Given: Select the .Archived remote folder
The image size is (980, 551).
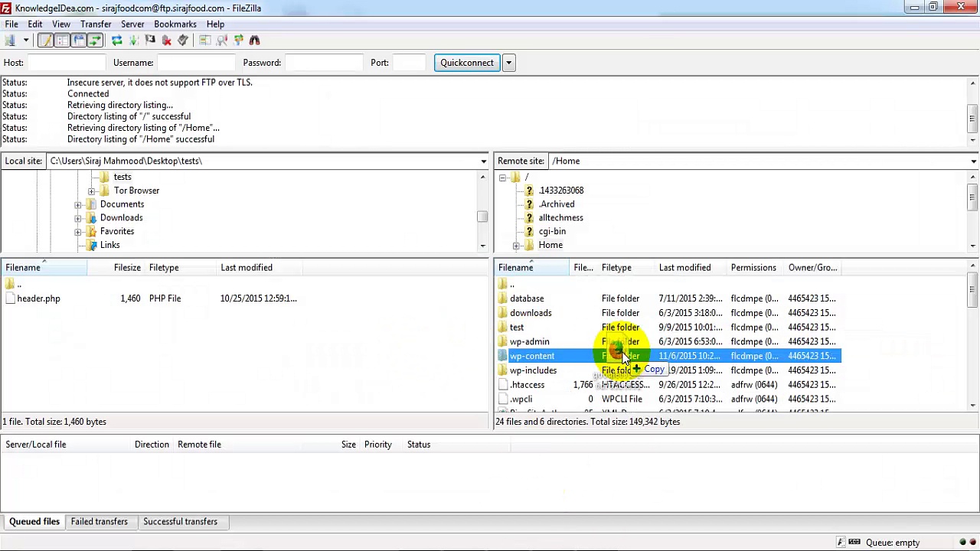Looking at the screenshot, I should [x=557, y=204].
